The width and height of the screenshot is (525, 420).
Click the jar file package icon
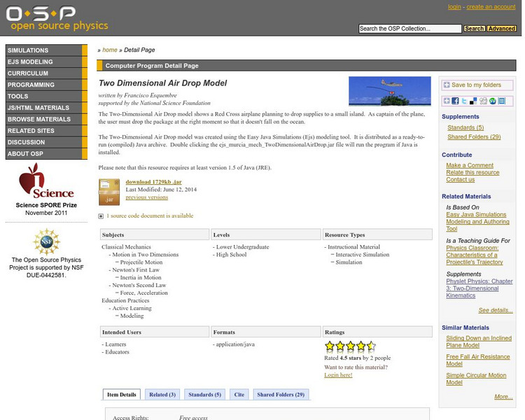109,192
